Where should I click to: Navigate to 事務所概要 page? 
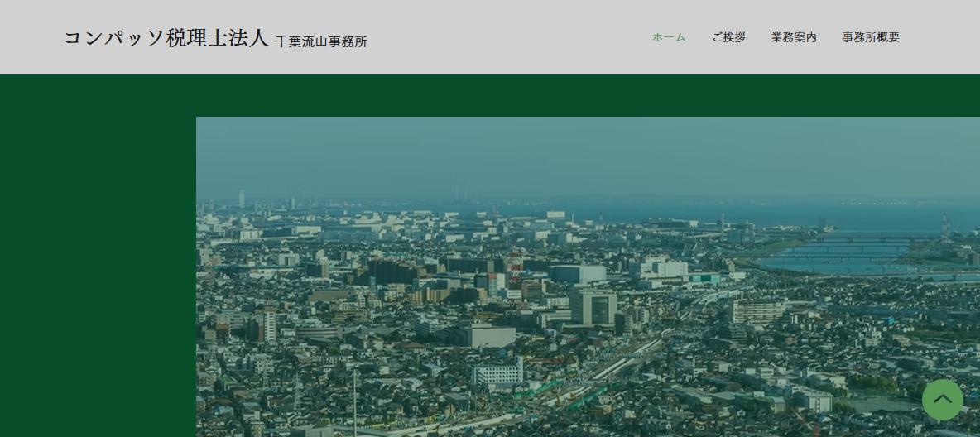pos(871,37)
